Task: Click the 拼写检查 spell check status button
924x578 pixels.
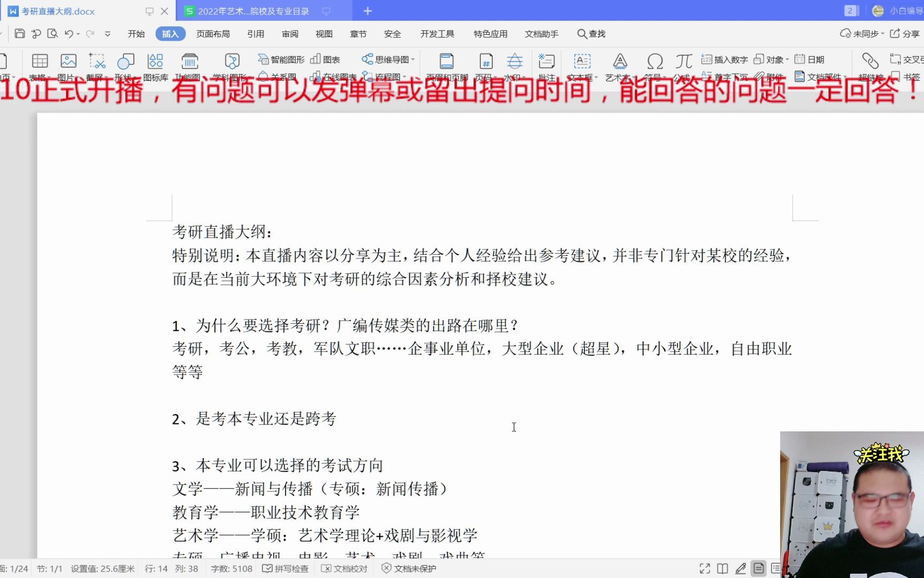Action: point(286,568)
